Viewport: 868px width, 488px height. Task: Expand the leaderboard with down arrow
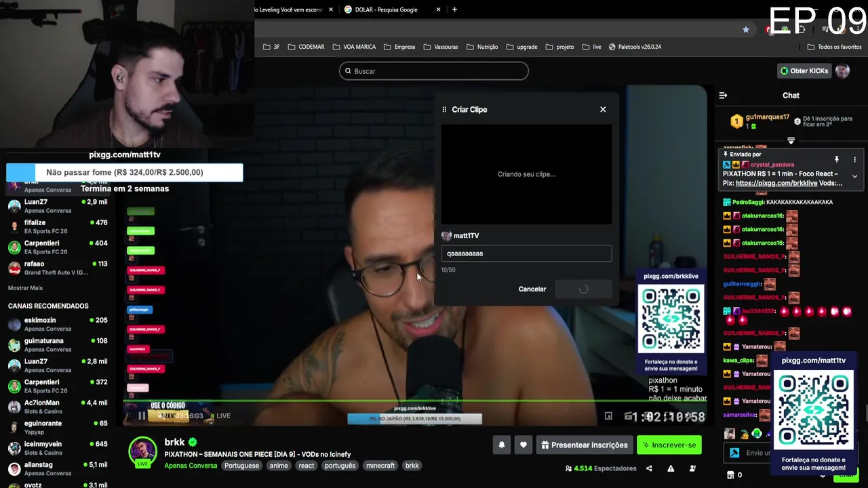[791, 141]
